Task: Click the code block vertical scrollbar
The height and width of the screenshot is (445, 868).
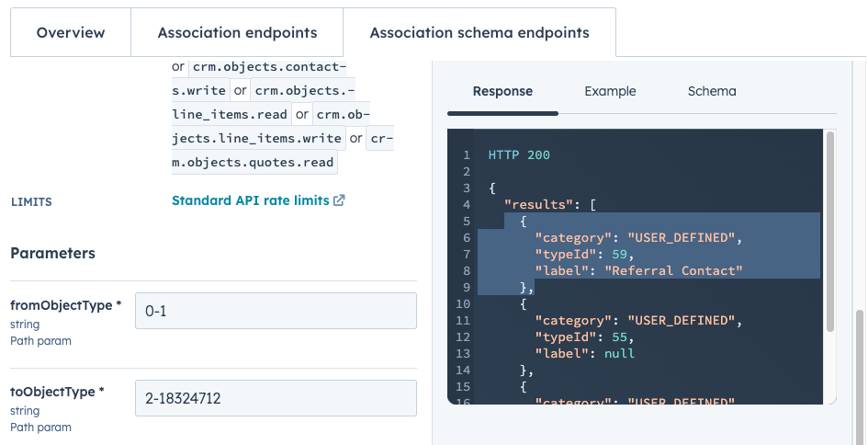Action: 830,230
